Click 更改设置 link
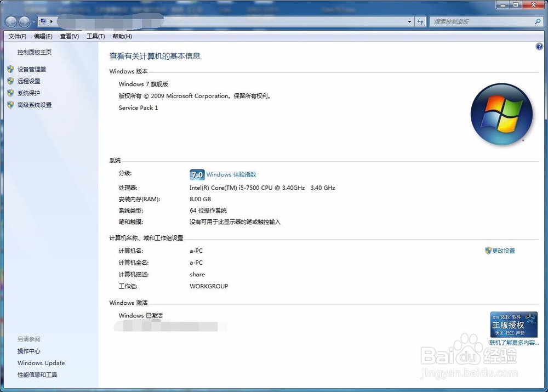The height and width of the screenshot is (392, 548). [504, 251]
